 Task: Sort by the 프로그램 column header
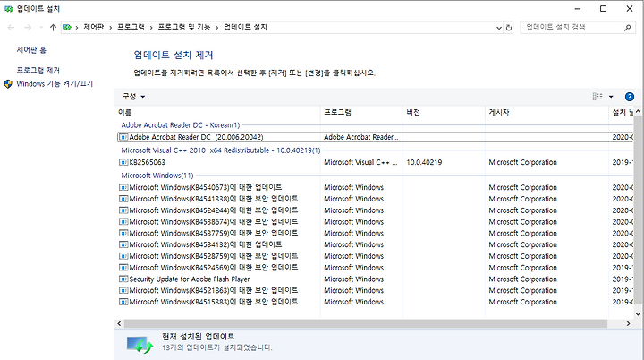361,112
